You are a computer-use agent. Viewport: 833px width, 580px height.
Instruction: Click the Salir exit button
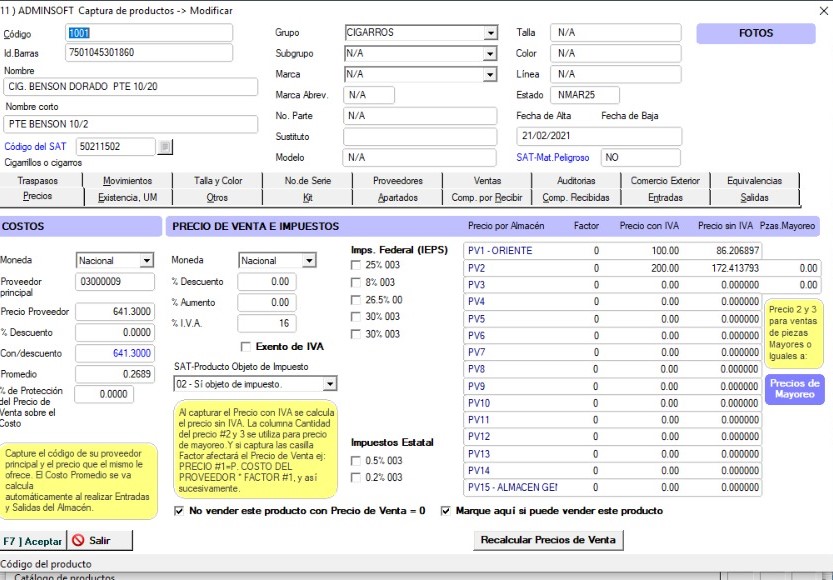click(x=99, y=540)
